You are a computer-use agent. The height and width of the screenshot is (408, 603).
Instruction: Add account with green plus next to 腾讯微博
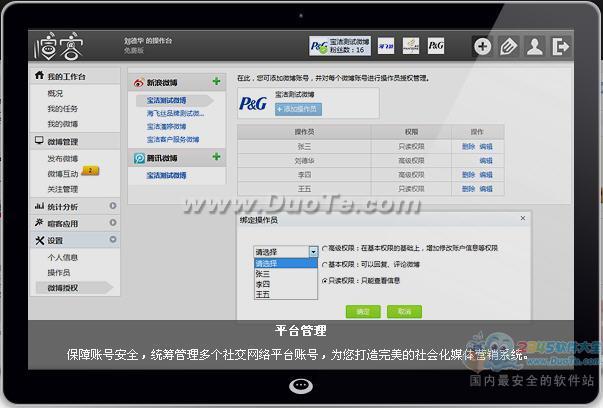click(217, 157)
